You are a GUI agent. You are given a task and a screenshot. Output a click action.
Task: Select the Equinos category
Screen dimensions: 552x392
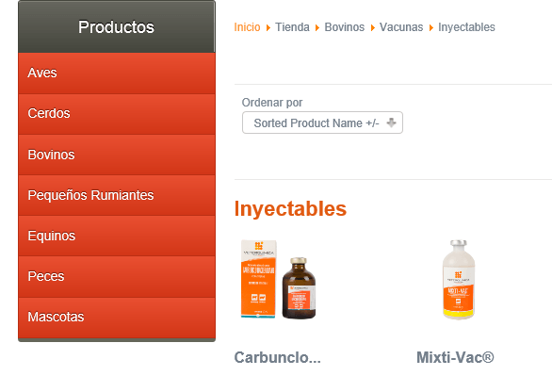click(x=117, y=236)
